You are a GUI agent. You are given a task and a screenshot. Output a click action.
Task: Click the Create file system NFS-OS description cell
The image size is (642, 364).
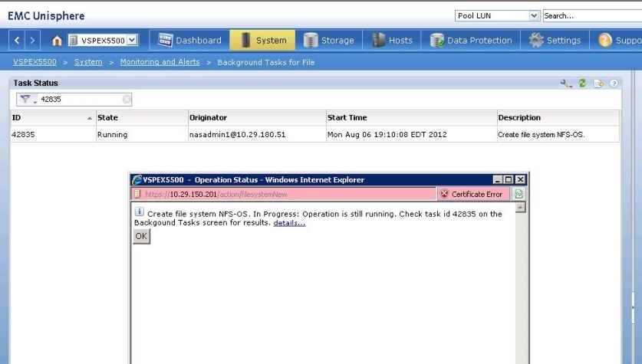(x=558, y=135)
